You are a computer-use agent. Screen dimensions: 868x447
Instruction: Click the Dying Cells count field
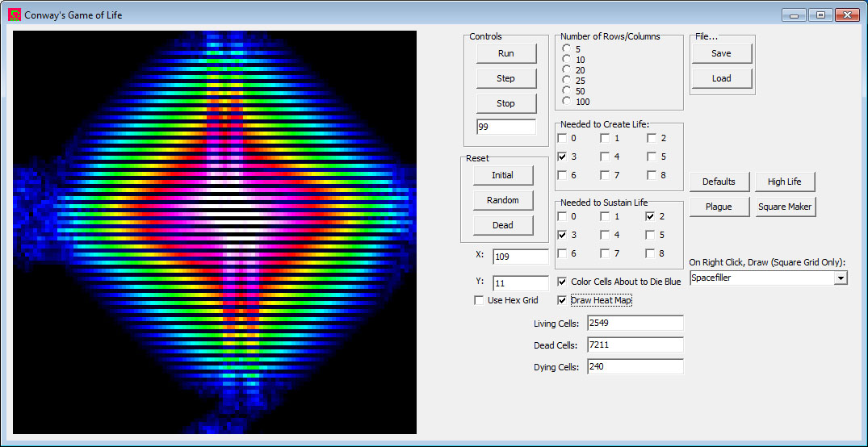click(x=635, y=367)
